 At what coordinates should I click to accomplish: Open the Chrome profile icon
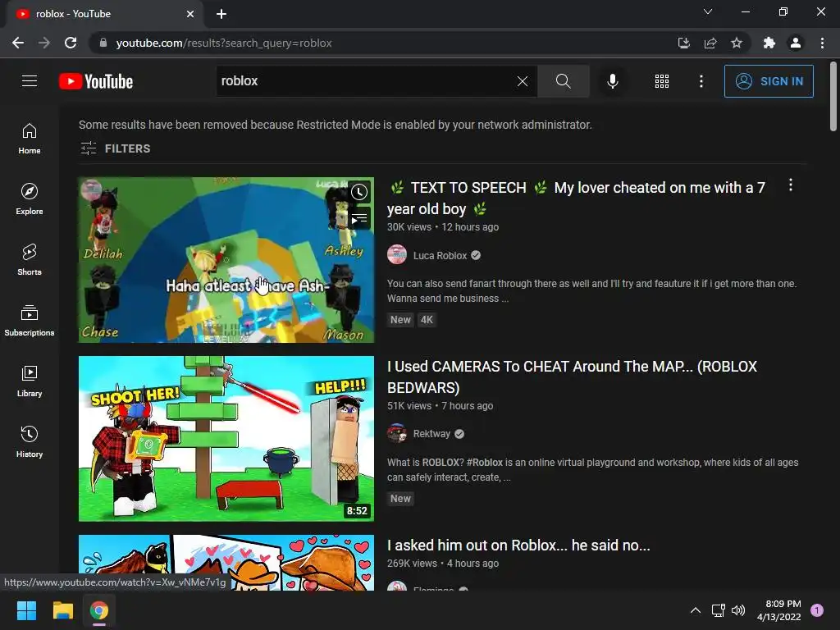pyautogui.click(x=796, y=43)
